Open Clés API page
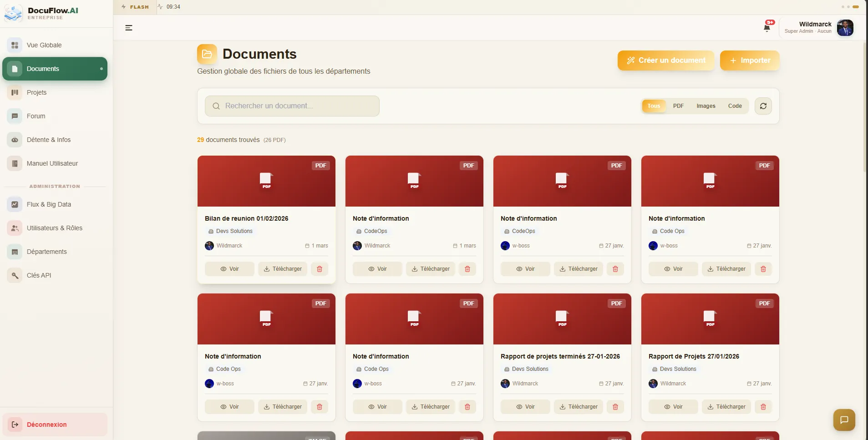 55,275
